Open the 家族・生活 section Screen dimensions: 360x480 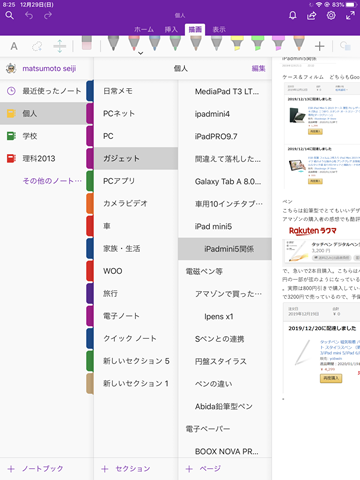pyautogui.click(x=136, y=248)
